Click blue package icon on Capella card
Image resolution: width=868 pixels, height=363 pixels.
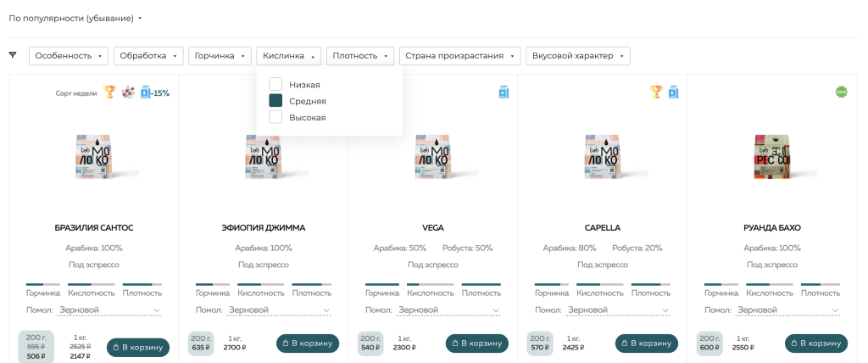coord(673,92)
